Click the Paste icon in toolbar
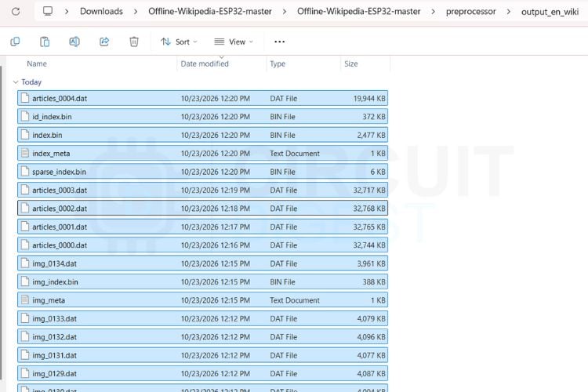Image resolution: width=588 pixels, height=392 pixels. coord(45,42)
